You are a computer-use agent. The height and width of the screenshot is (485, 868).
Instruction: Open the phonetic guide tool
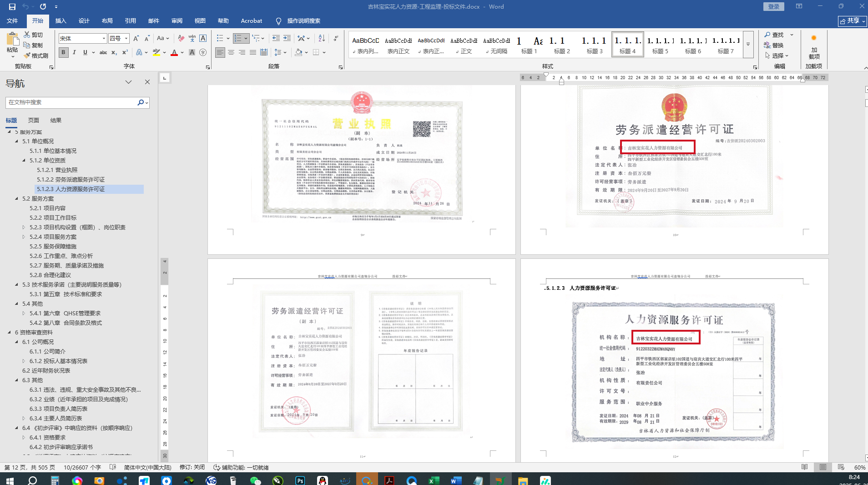tap(192, 39)
